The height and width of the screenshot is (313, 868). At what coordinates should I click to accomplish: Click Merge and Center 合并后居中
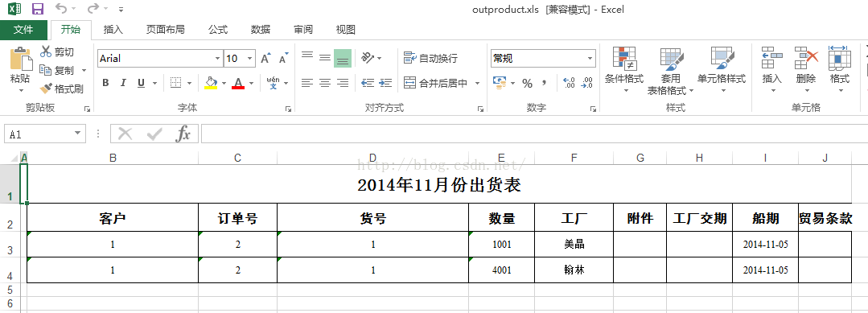tap(436, 83)
